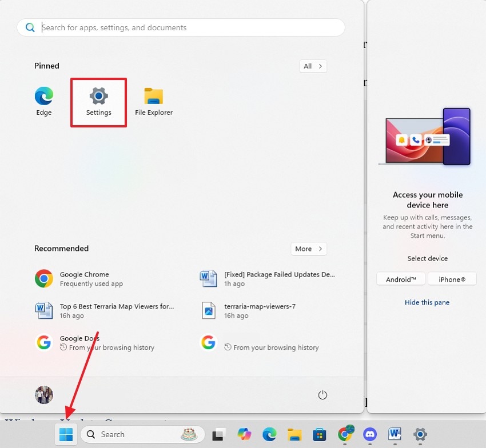
Task: Click Hide this pane link
Action: click(427, 302)
